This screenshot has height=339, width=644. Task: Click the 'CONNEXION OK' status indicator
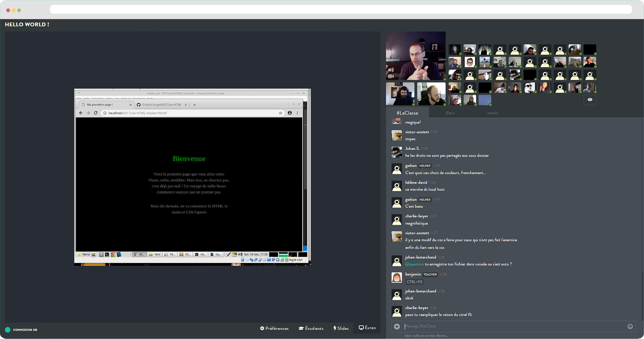[x=21, y=330]
